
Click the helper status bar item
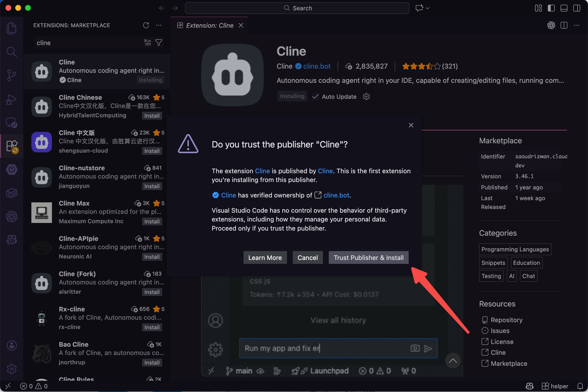click(x=555, y=386)
